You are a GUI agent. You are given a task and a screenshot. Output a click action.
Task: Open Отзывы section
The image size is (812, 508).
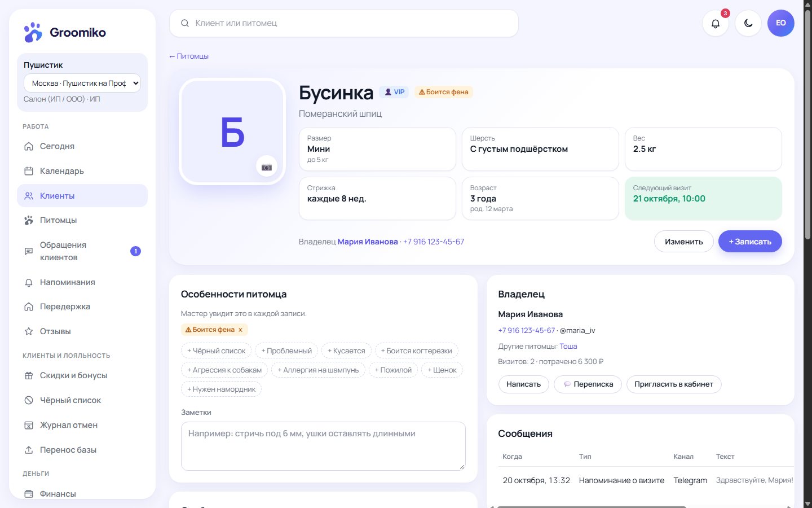(x=82, y=331)
